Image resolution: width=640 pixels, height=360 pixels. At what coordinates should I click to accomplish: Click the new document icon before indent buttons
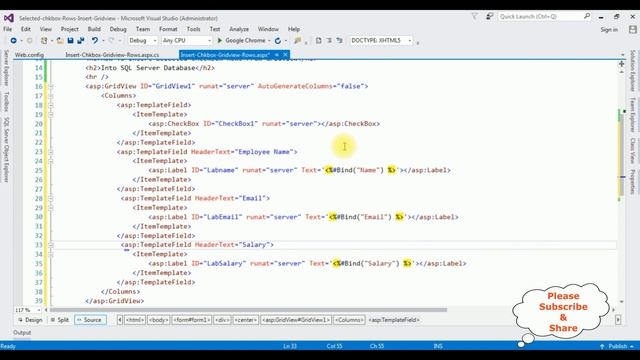(319, 40)
